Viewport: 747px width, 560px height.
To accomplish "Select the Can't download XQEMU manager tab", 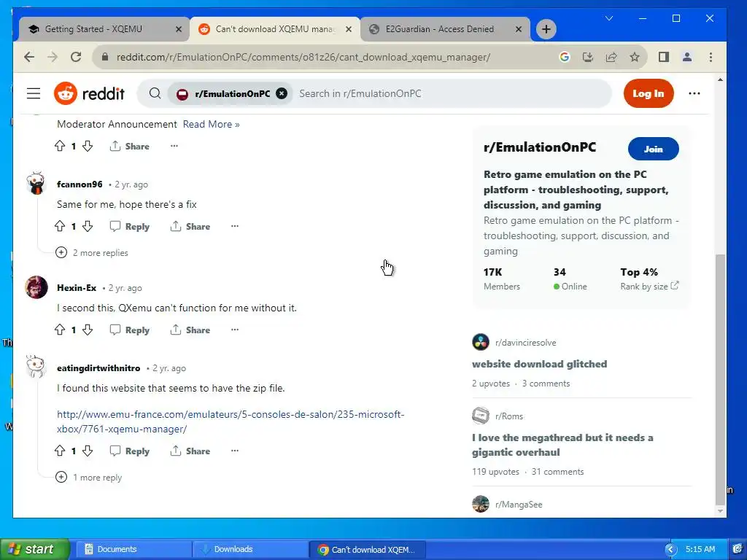I will point(275,29).
